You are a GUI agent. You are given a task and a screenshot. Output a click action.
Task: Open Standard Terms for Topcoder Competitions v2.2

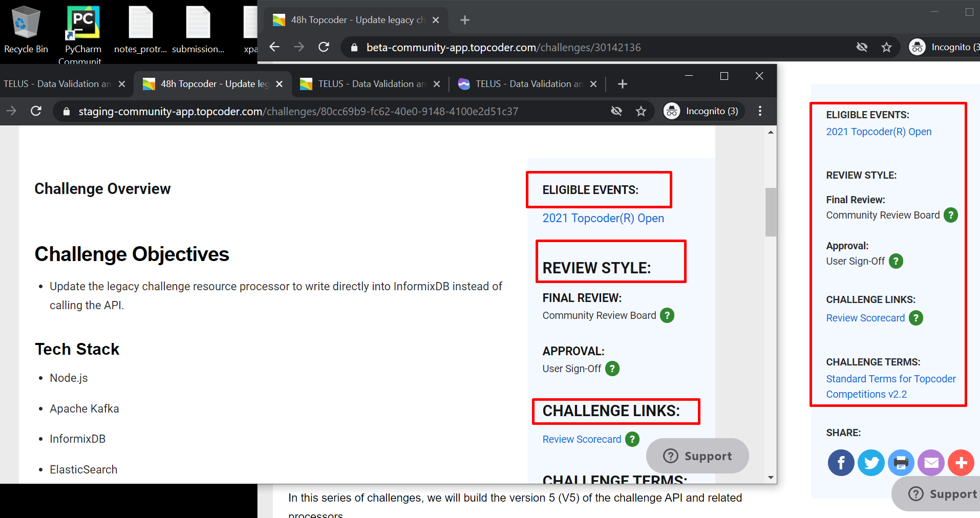(891, 386)
